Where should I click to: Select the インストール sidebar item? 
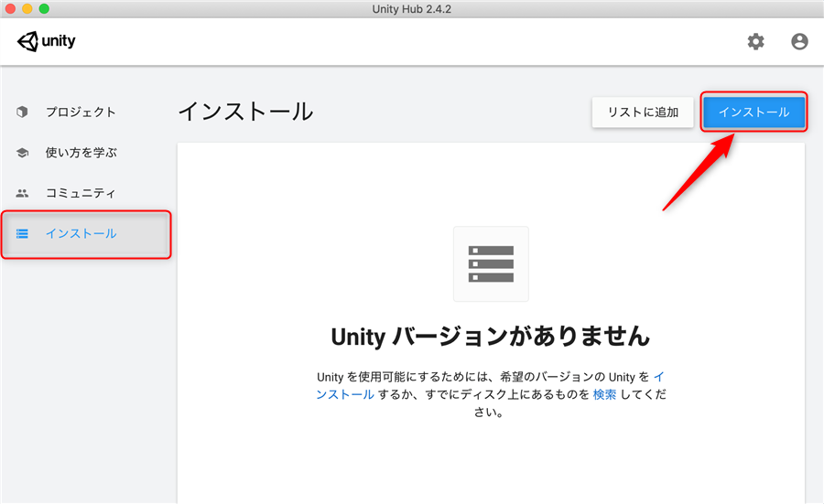point(86,234)
